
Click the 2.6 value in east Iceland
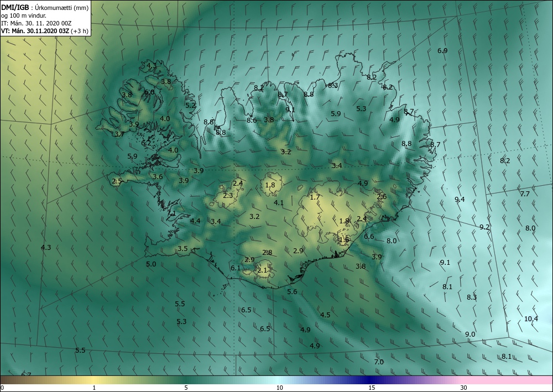[x=382, y=196]
